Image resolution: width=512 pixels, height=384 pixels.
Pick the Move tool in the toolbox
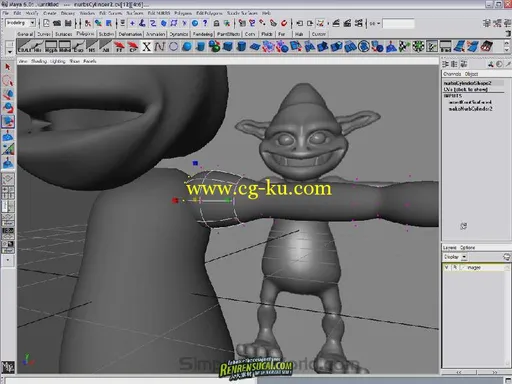pyautogui.click(x=8, y=94)
